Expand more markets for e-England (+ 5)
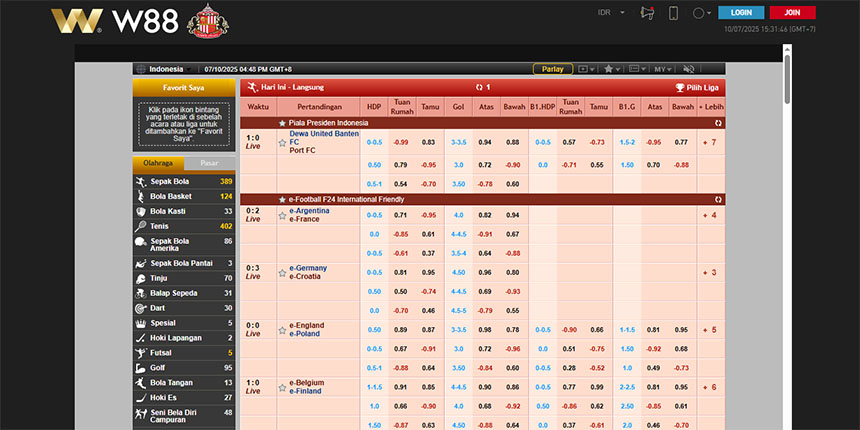860x430 pixels. pos(710,330)
